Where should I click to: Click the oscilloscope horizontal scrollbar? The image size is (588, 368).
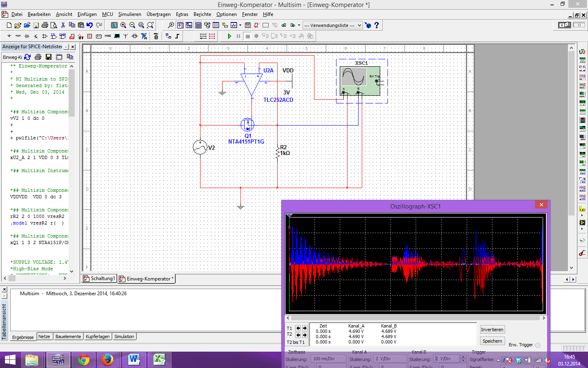click(416, 318)
